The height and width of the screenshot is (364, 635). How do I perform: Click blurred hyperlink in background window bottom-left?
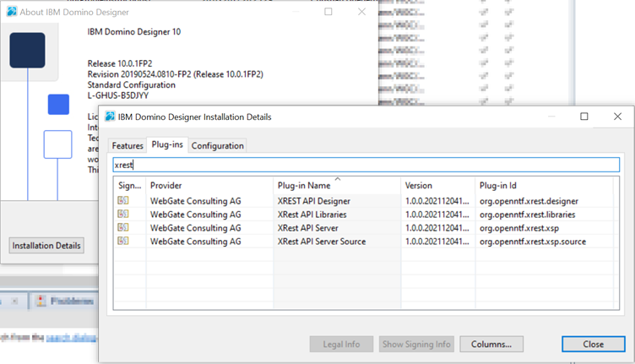click(x=71, y=337)
